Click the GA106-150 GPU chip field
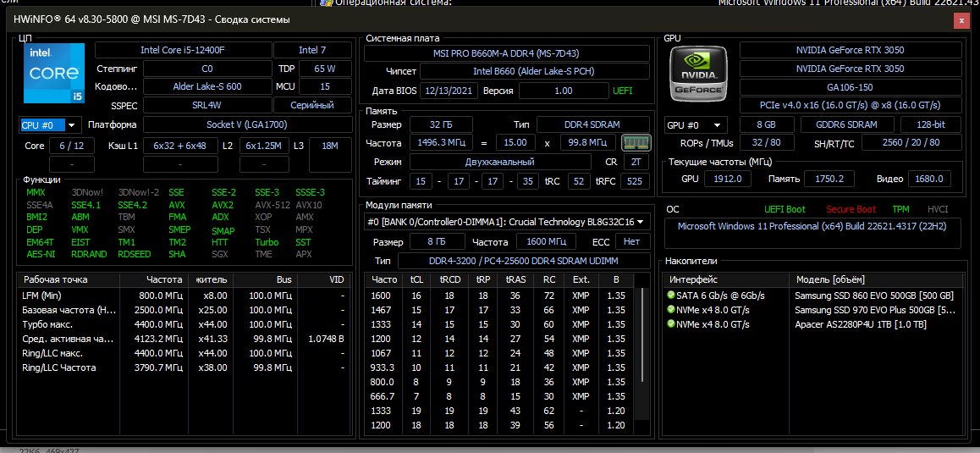This screenshot has width=980, height=453. pos(850,87)
